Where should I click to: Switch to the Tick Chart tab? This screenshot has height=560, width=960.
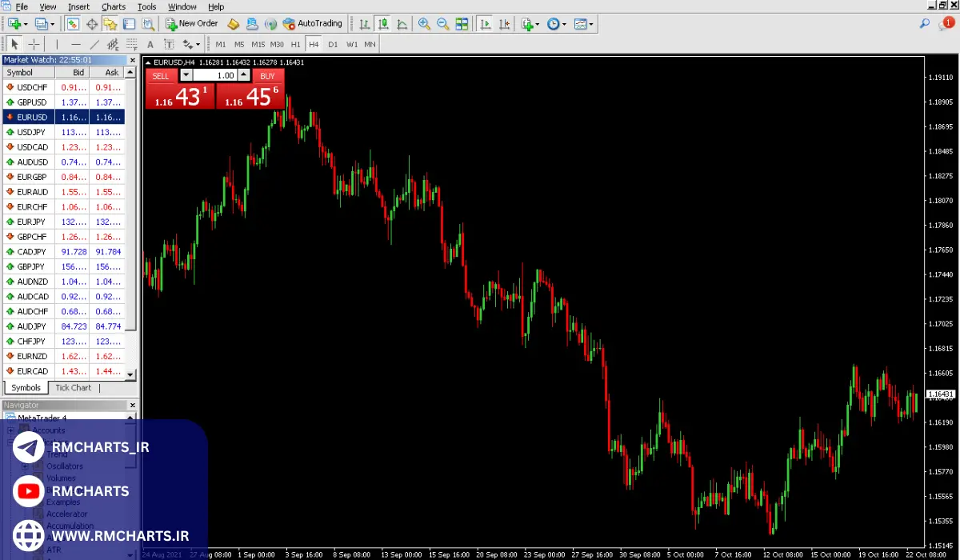73,388
